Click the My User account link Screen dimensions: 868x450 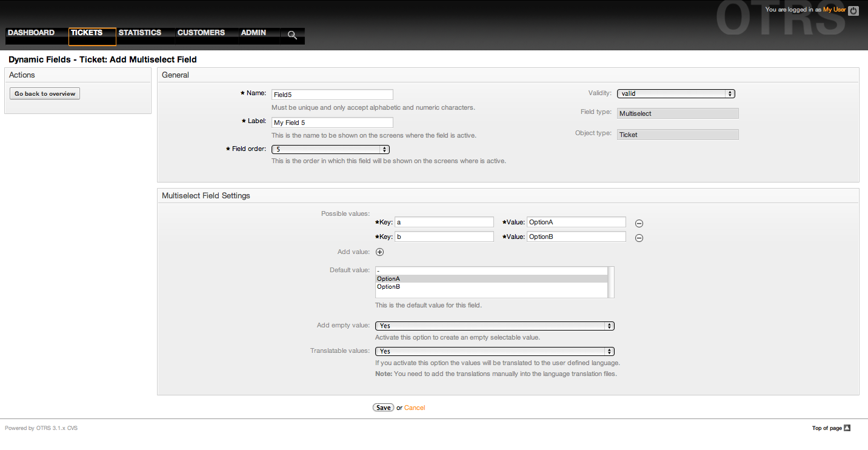click(x=834, y=10)
